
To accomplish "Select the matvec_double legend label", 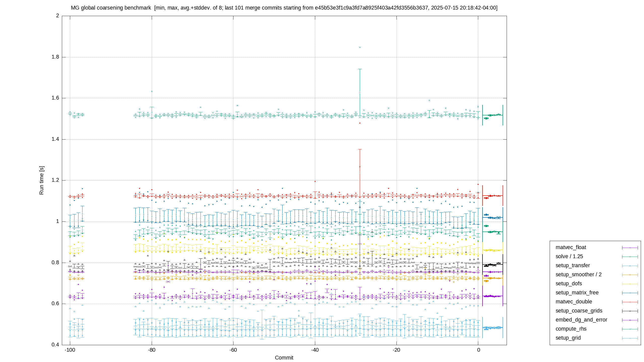I will [x=574, y=302].
